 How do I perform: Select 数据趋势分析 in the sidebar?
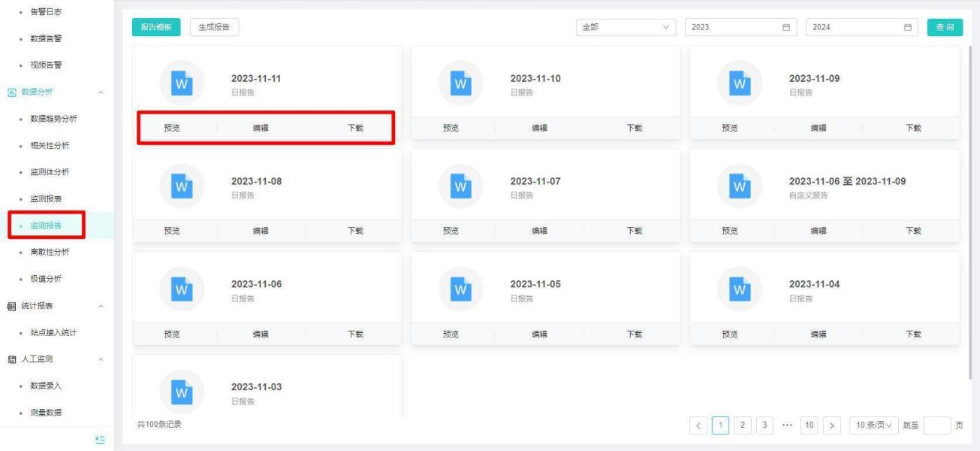53,119
